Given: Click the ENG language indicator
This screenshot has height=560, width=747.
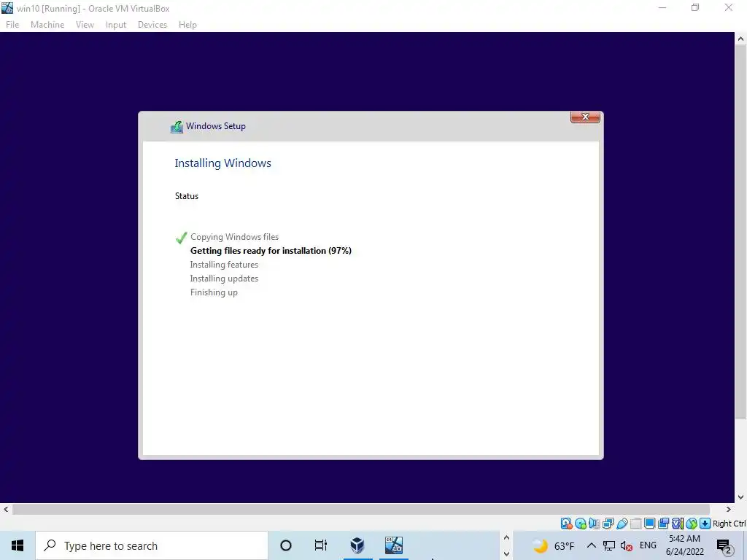Looking at the screenshot, I should point(648,545).
